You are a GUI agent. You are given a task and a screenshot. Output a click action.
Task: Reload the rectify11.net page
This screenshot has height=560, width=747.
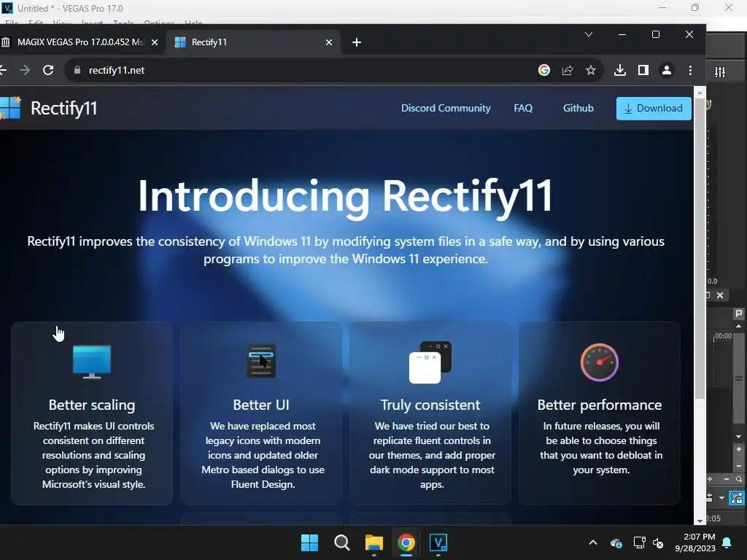click(48, 70)
